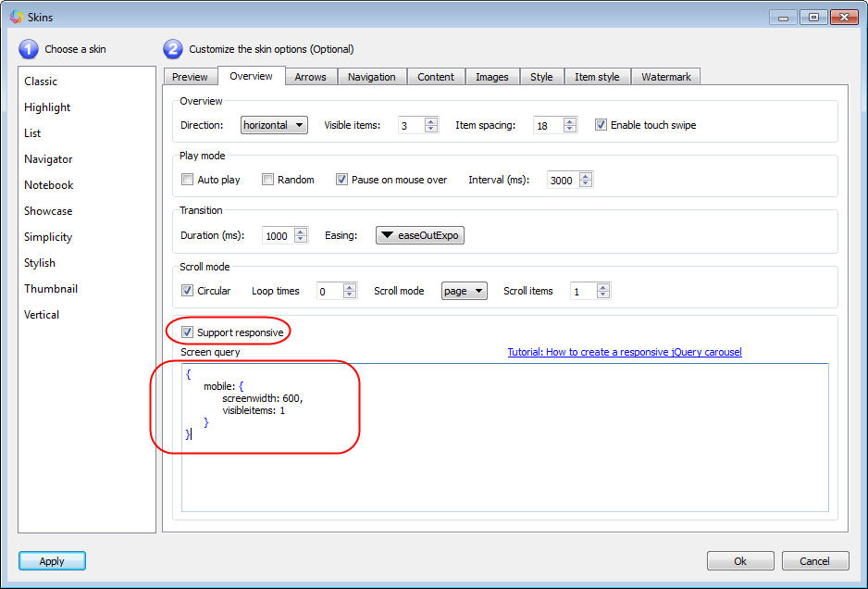Decrease Duration (ms) spinner value
The width and height of the screenshot is (868, 589).
click(301, 240)
